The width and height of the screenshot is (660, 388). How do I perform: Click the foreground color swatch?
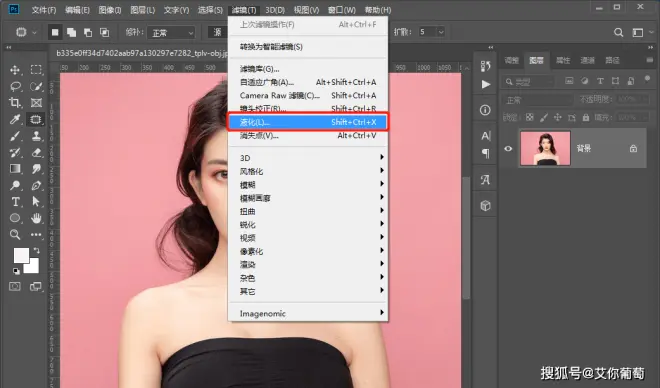click(x=20, y=255)
